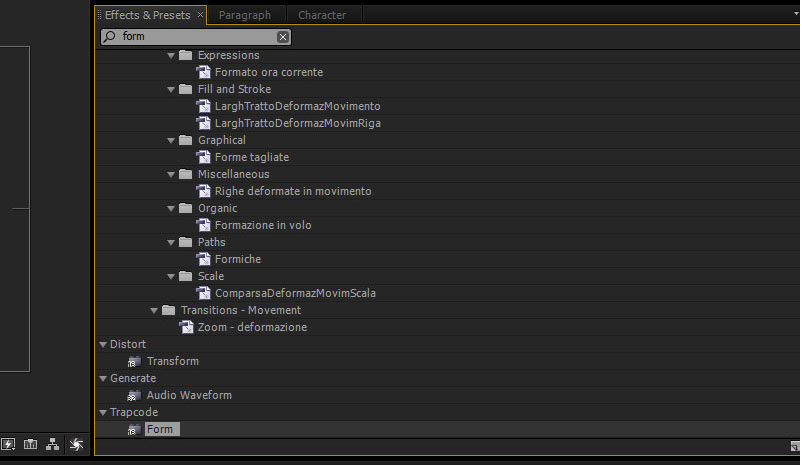Click the effect icon beside Trapcode Form
Screen dimensions: 802x465
coord(134,429)
